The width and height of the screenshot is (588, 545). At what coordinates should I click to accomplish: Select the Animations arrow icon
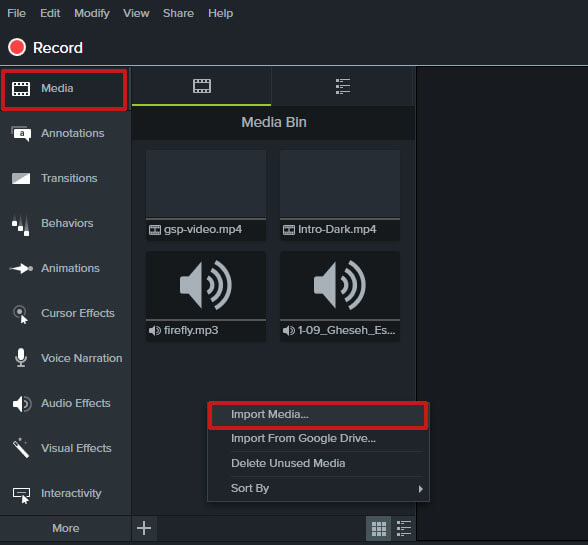[x=21, y=269]
